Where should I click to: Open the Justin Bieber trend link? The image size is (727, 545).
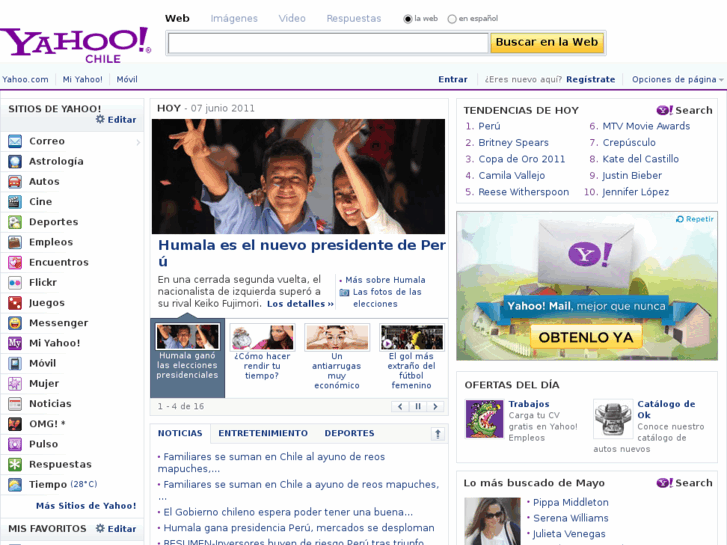[x=632, y=175]
